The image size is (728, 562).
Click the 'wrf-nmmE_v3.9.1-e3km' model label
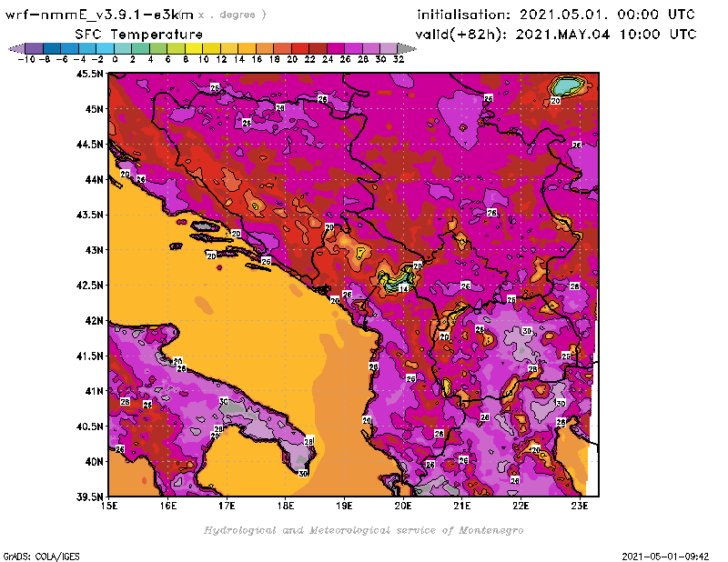[99, 15]
